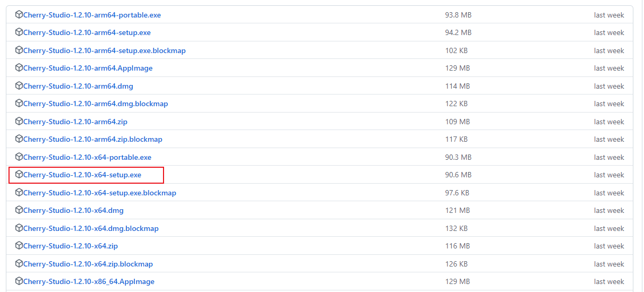Open Cherry-Studio-1.2.10-x64.dmg.blockmap link
This screenshot has width=644, height=292.
(x=91, y=228)
